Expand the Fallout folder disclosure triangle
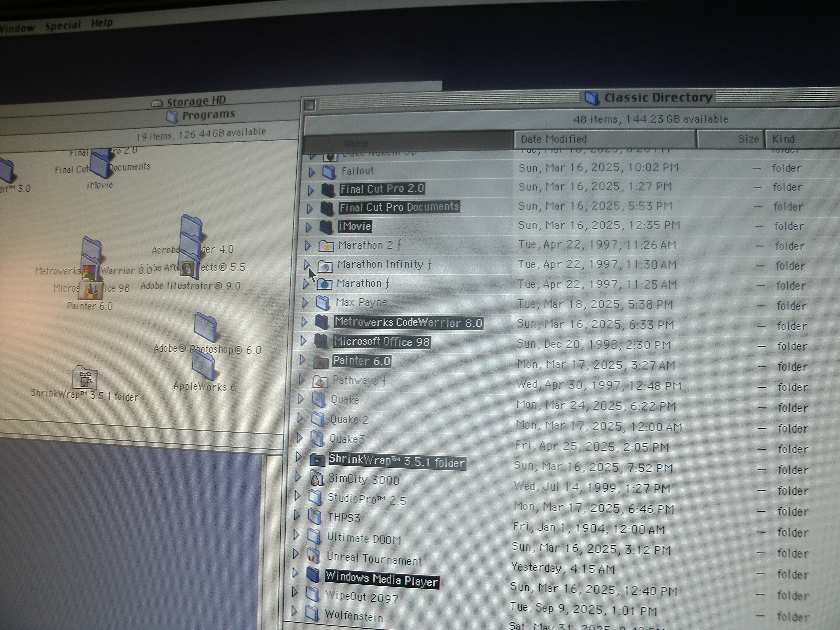The width and height of the screenshot is (840, 630). 311,172
